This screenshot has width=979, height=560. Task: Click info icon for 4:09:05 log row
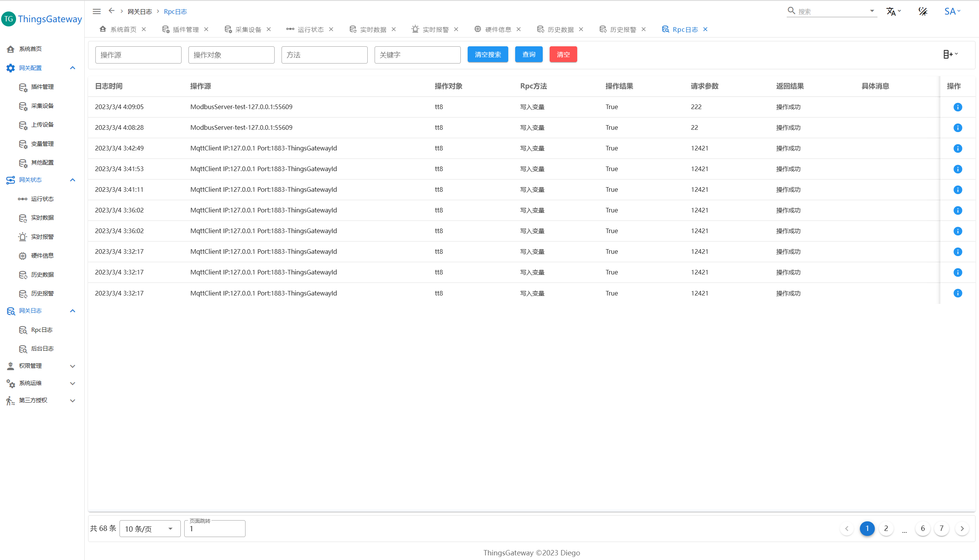tap(958, 107)
